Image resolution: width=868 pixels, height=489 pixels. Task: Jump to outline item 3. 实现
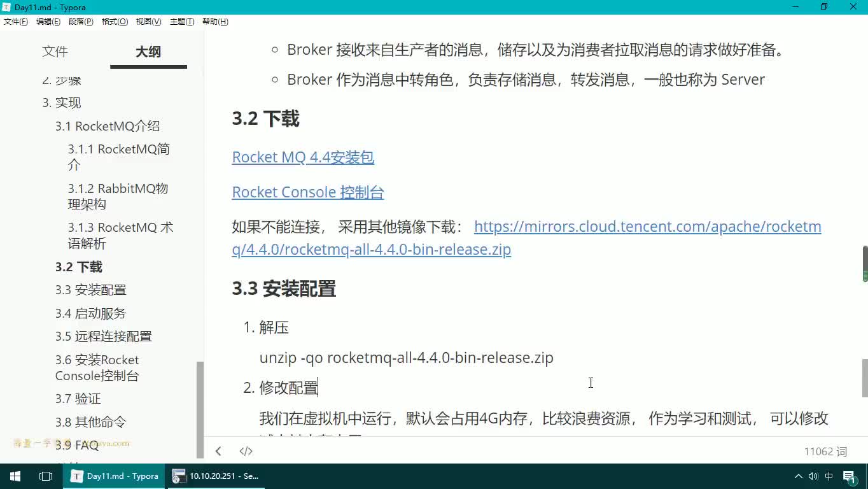pos(62,103)
